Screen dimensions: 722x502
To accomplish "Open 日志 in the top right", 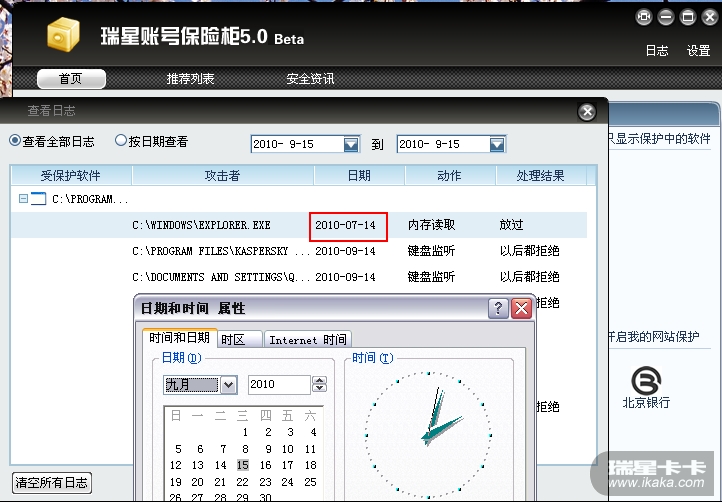I will point(657,51).
